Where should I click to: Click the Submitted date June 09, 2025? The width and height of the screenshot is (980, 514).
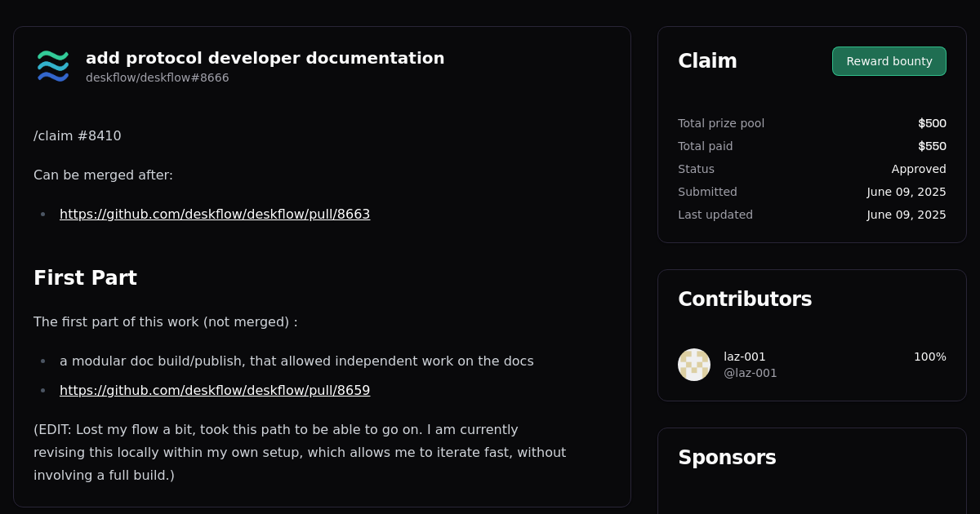[x=906, y=192]
